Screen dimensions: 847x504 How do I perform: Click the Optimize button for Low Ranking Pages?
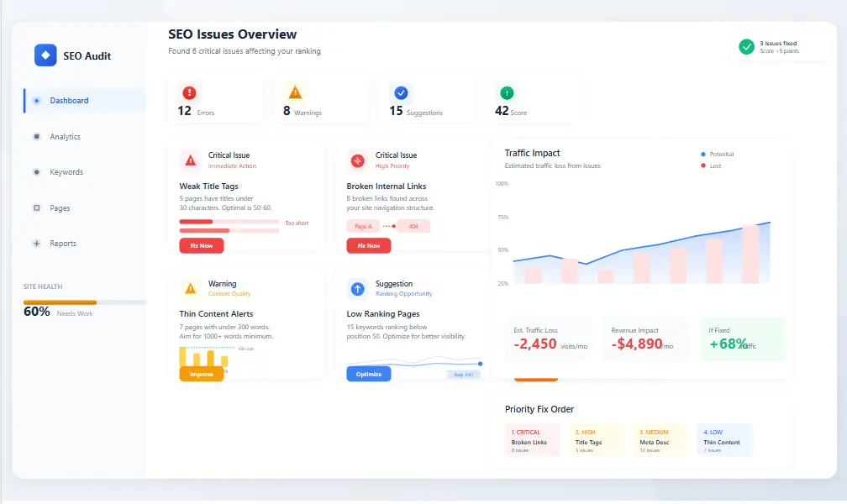(368, 373)
